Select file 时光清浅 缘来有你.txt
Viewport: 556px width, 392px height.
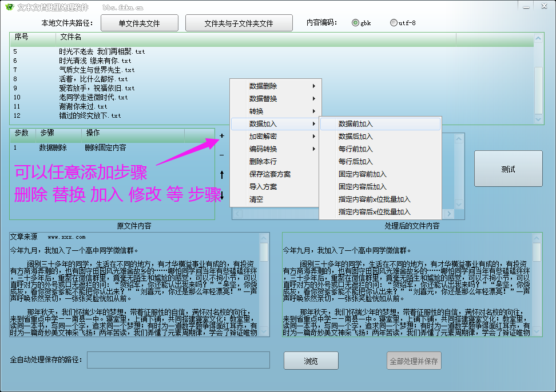tap(95, 61)
